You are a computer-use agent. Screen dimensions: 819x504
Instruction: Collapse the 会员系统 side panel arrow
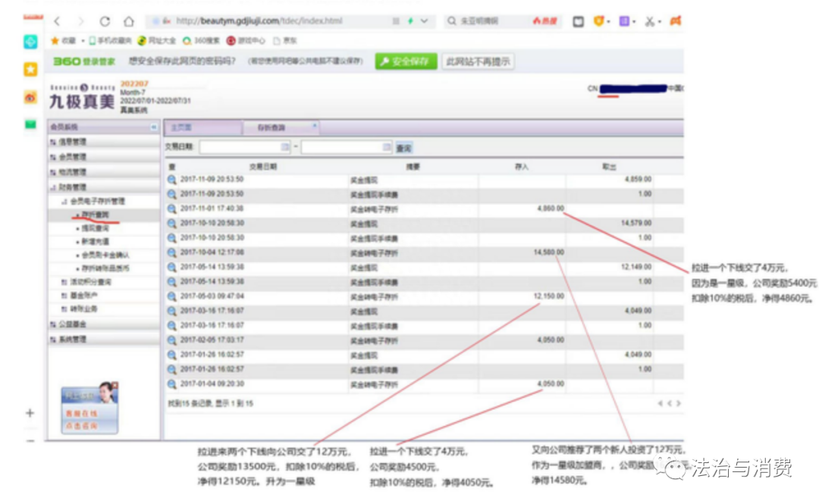coord(153,127)
